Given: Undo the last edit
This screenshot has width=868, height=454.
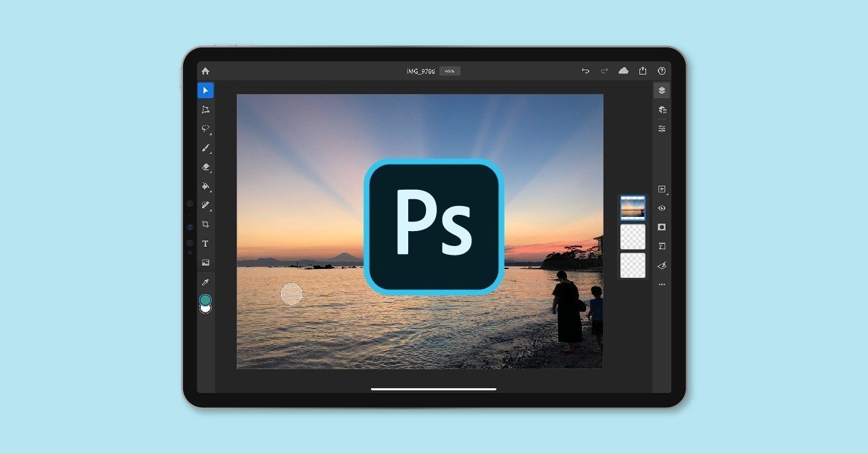Looking at the screenshot, I should [x=585, y=70].
